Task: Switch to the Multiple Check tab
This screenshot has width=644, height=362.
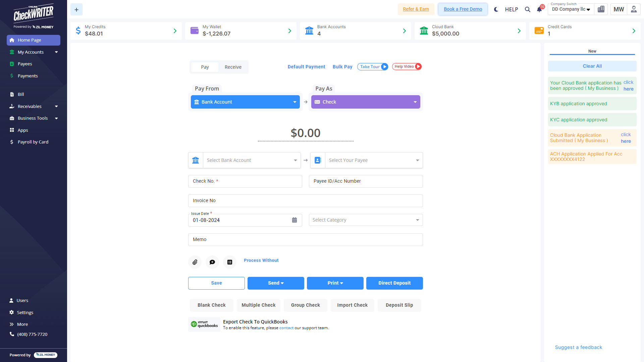Action: click(x=258, y=305)
